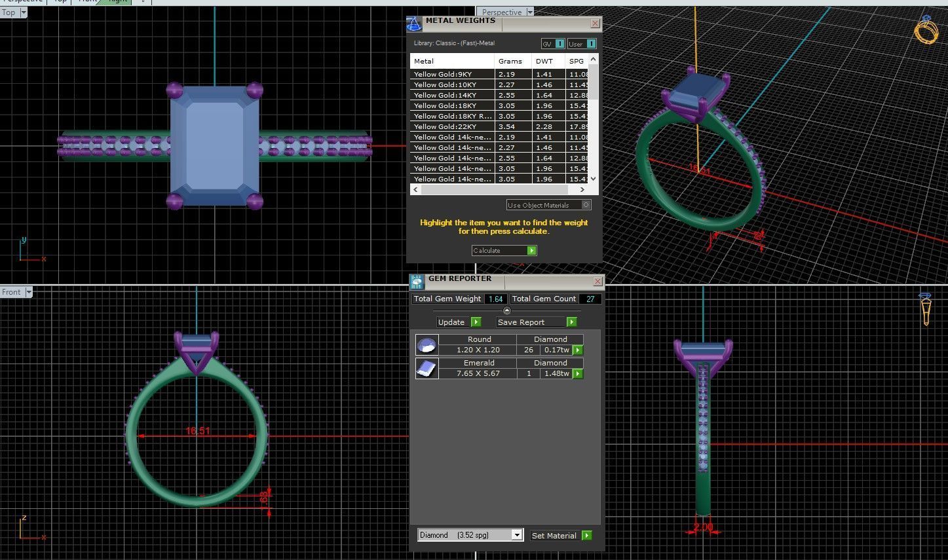Click the SPG column header
This screenshot has height=560, width=948.
(577, 61)
